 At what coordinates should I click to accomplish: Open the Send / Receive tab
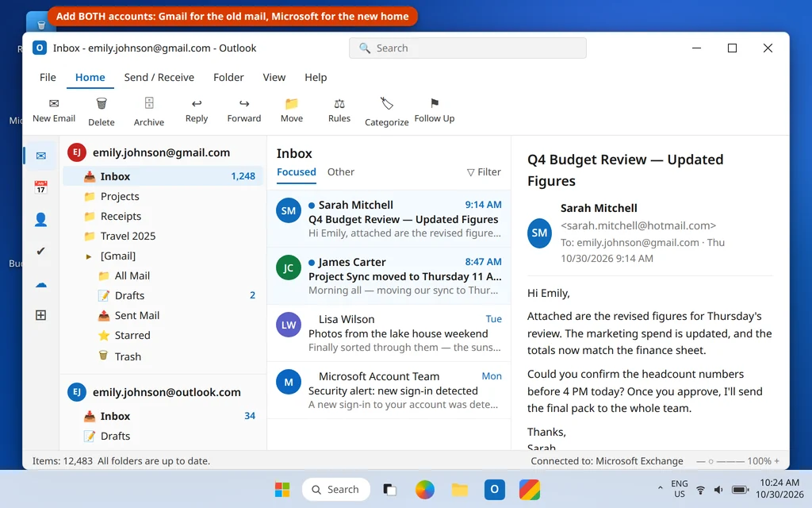[159, 77]
